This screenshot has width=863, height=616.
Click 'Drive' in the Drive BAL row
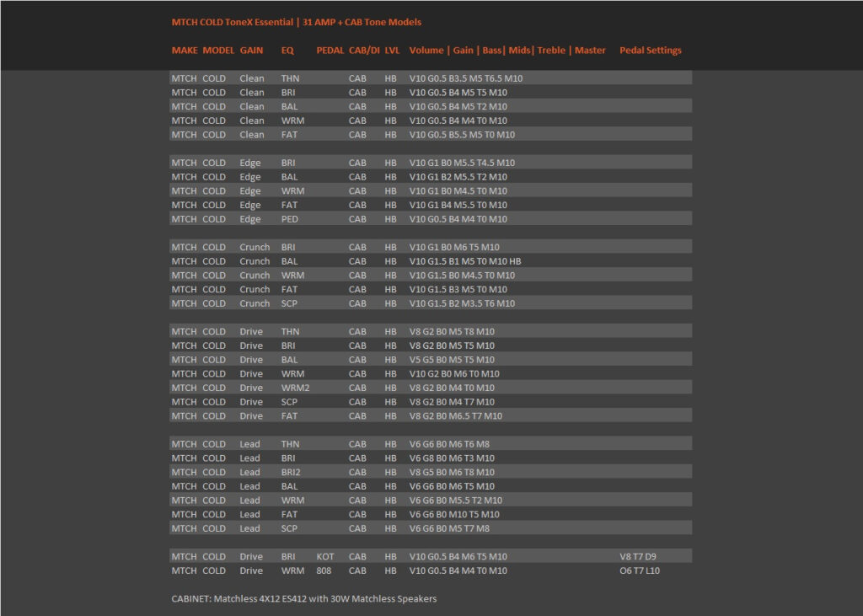[x=251, y=360]
